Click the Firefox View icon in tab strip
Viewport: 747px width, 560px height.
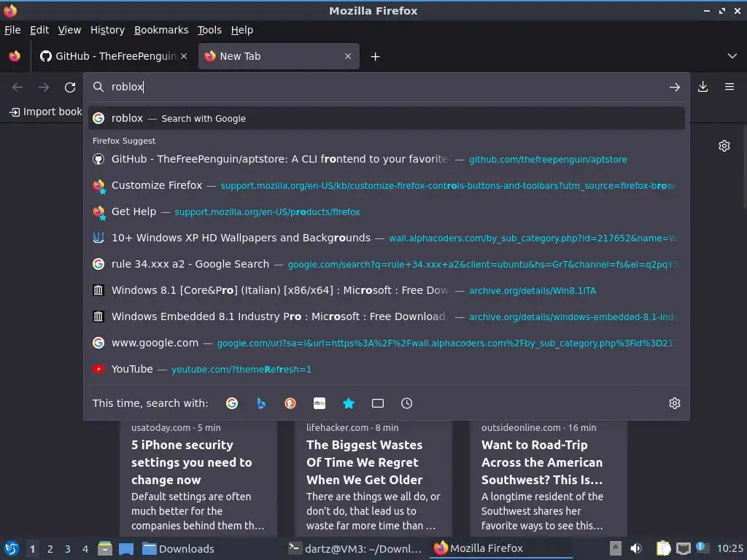(15, 56)
